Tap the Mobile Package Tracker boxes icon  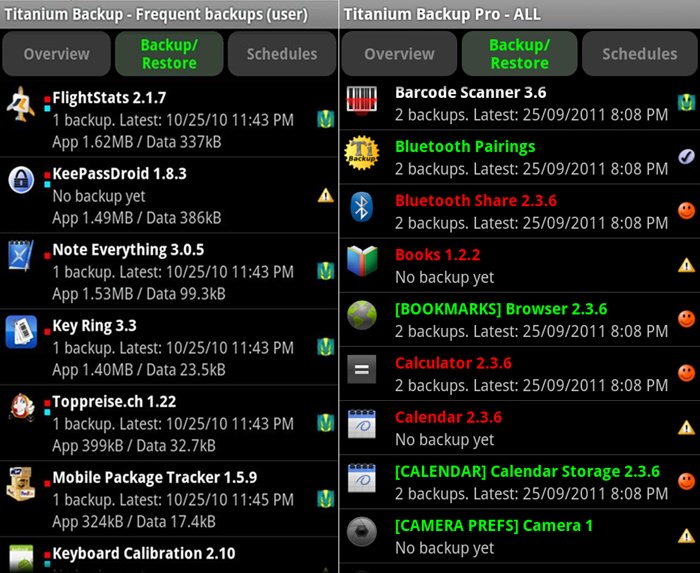pos(21,484)
